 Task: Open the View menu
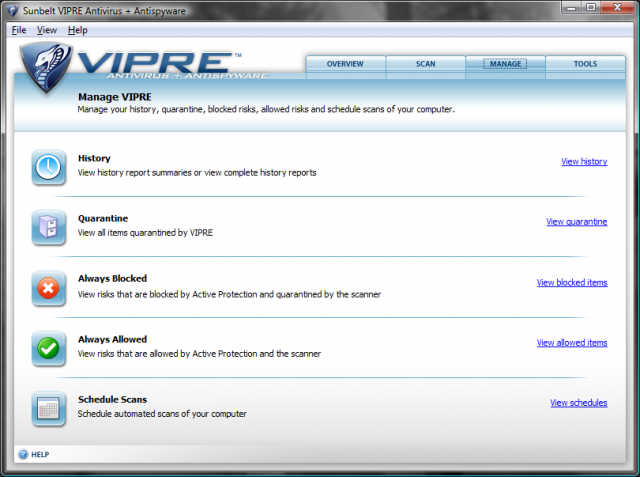coord(47,30)
